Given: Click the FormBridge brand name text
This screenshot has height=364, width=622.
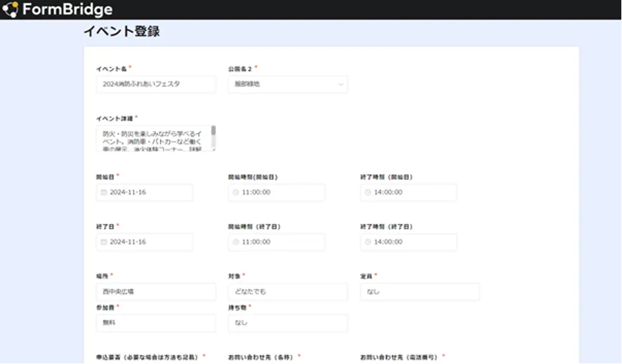Looking at the screenshot, I should 67,10.
